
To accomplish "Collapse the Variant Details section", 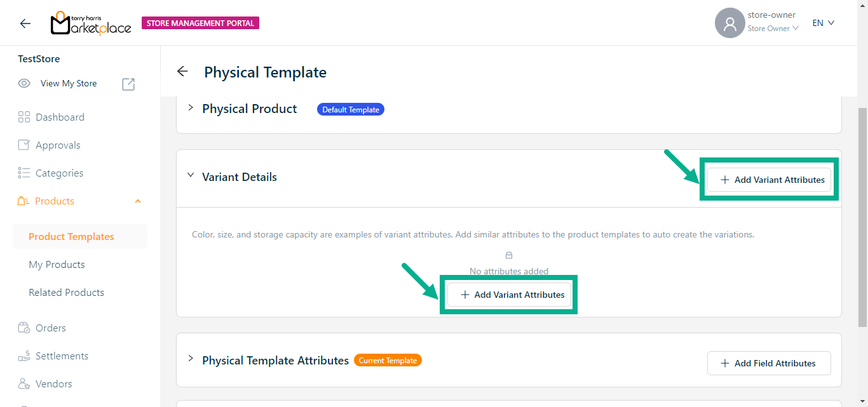I will pos(190,176).
